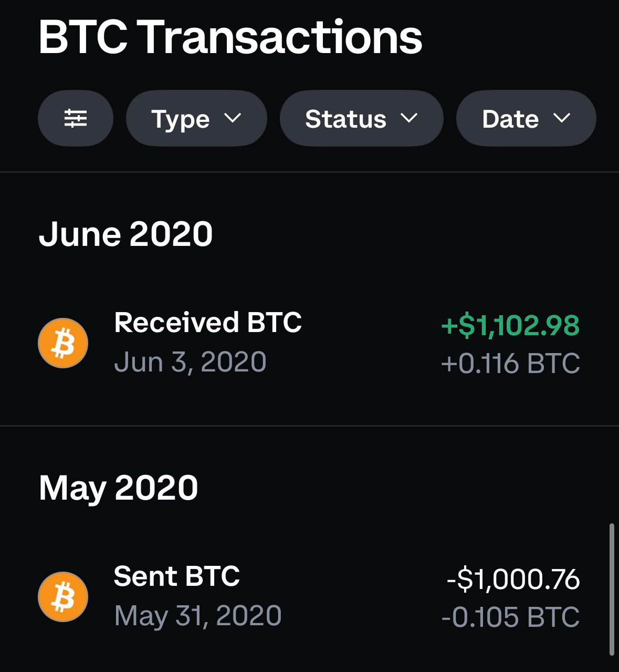Screen dimensions: 619x672
Task: Click the May 2020 section header
Action: click(x=118, y=488)
